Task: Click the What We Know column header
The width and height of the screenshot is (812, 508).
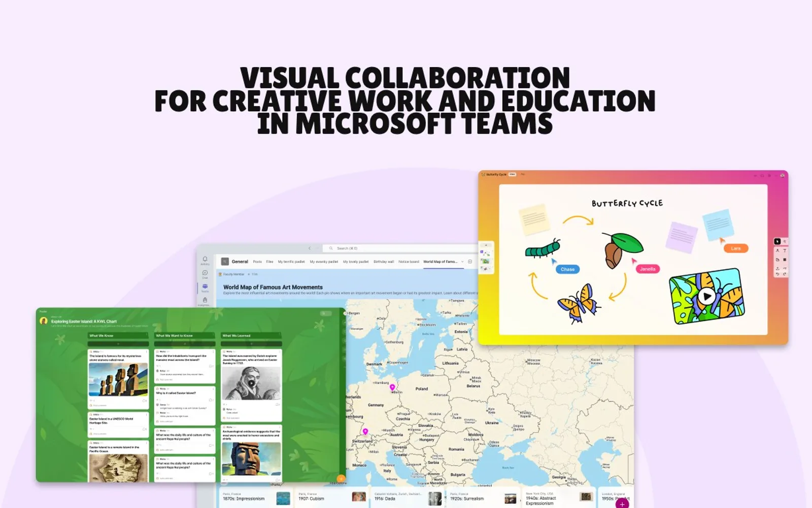Action: click(x=118, y=336)
